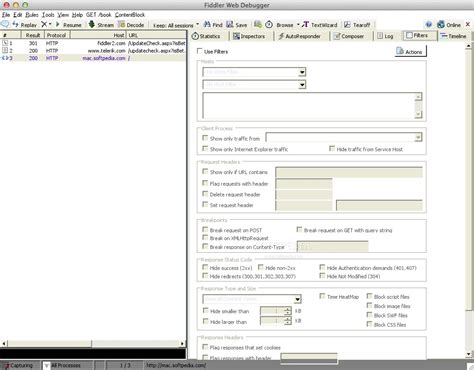Viewport: 474px width, 370px height.
Task: Close the toolbar with the X
Action: point(468,24)
